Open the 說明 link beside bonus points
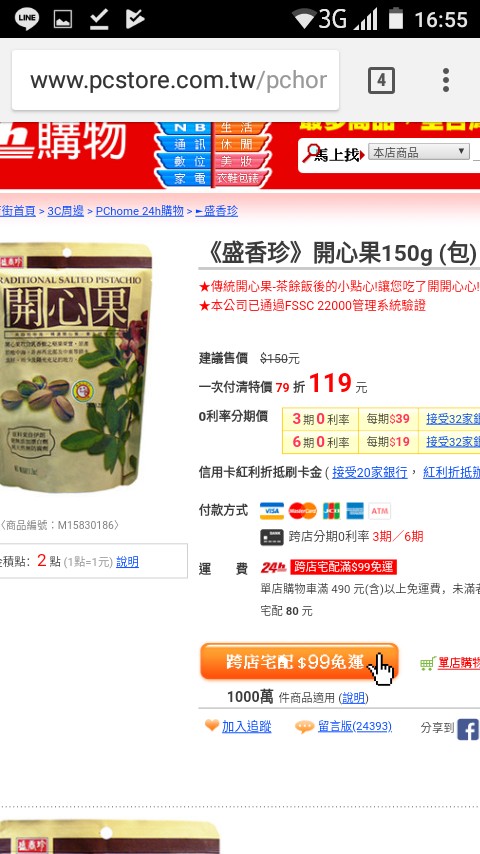Viewport: 480px width, 854px height. (127, 562)
